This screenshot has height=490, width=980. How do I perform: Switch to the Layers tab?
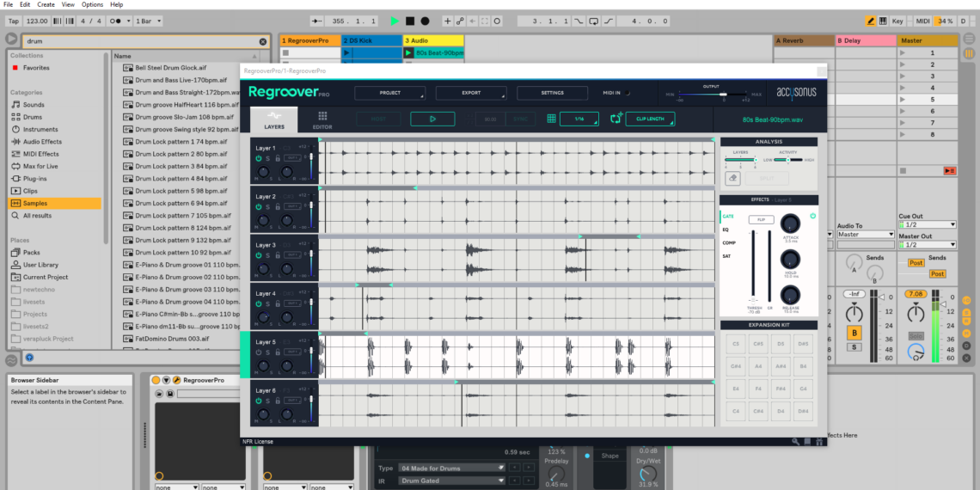pos(274,119)
